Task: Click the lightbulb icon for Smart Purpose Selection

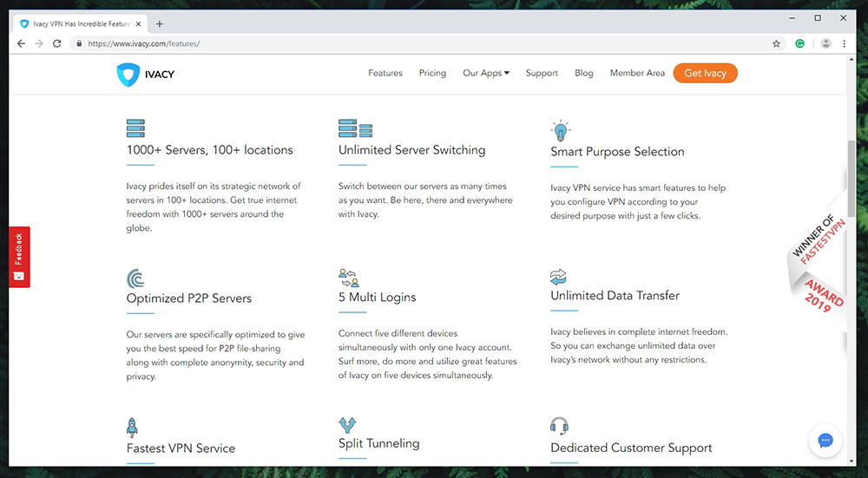Action: [560, 130]
